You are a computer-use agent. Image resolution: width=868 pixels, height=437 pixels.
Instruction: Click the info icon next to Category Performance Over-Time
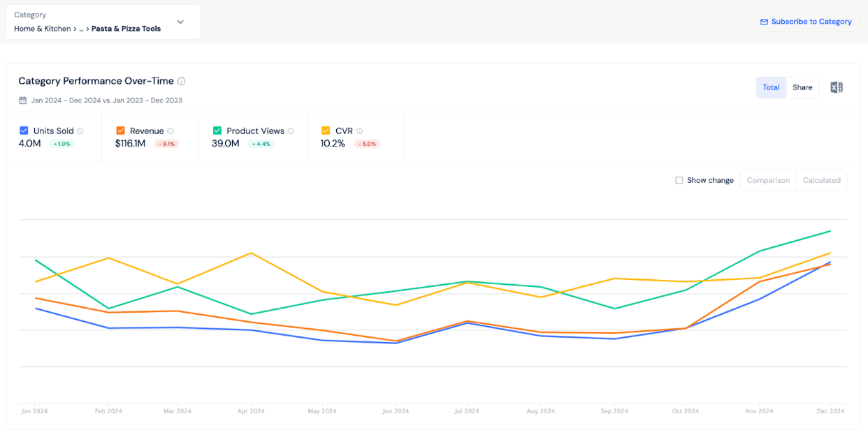[x=181, y=81]
